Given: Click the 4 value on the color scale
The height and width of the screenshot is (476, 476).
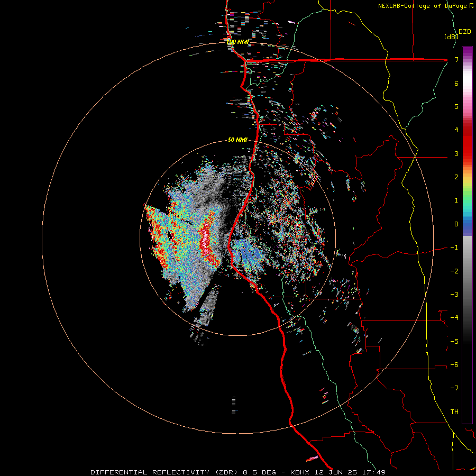Looking at the screenshot, I should [x=456, y=130].
